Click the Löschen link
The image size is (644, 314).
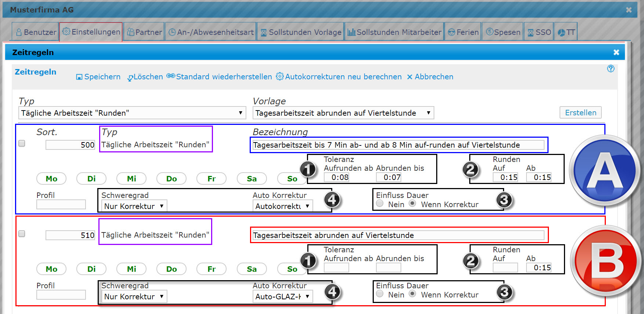tap(148, 77)
